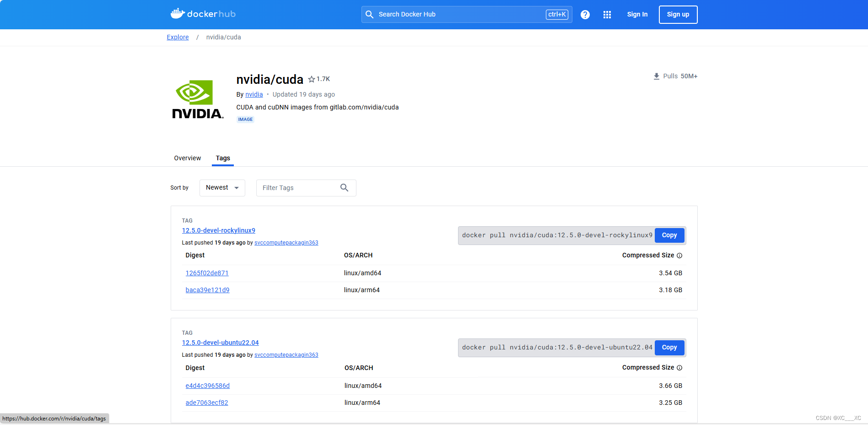Click the 3.54 GB size value
The image size is (868, 425).
point(670,273)
